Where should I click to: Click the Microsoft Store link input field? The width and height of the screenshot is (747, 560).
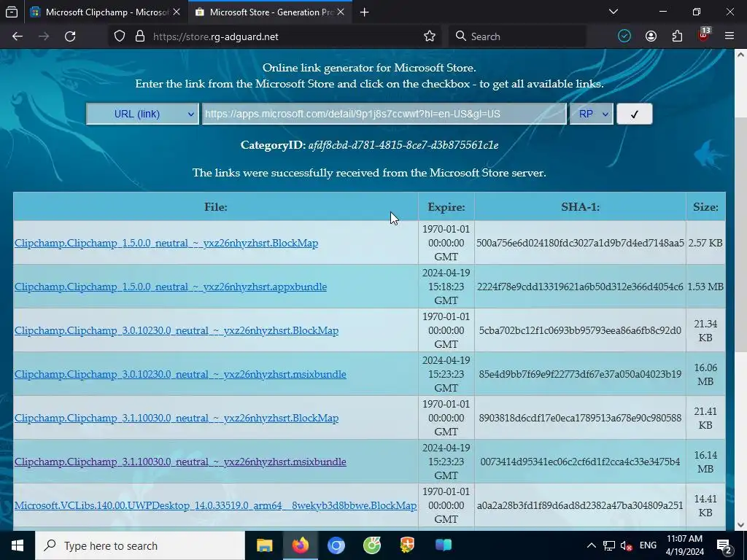[x=384, y=114]
